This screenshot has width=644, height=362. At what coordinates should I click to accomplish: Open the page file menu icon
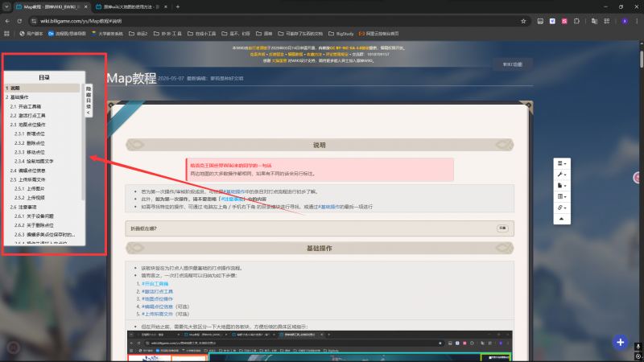[561, 186]
